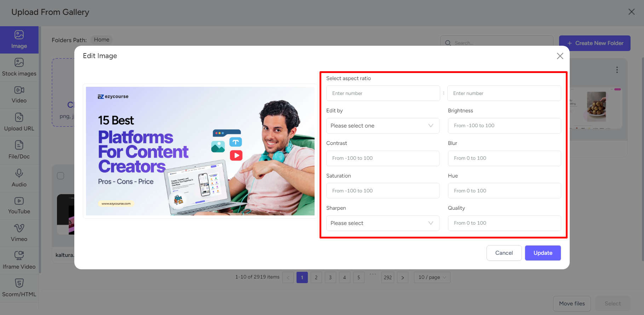Click the search magnifier icon

(x=448, y=43)
